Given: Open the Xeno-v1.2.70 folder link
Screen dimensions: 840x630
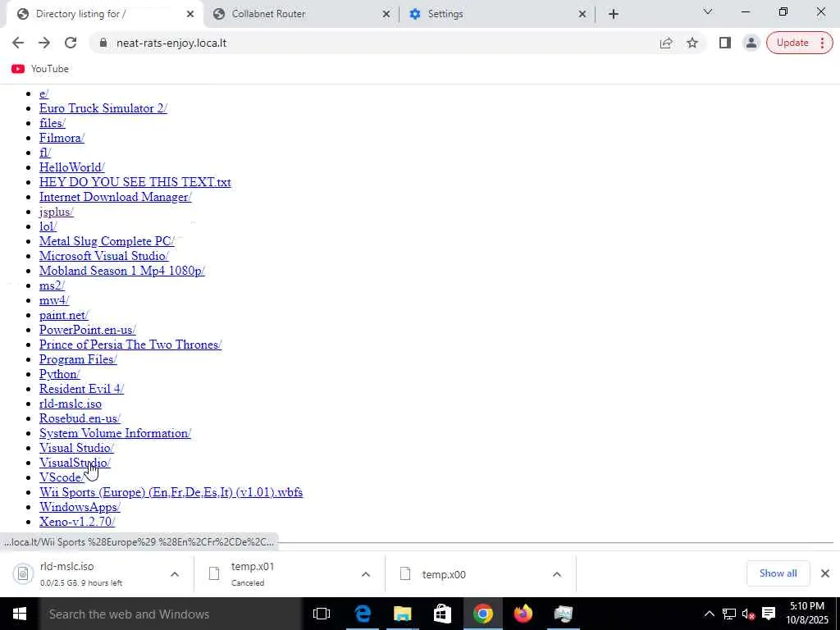Looking at the screenshot, I should point(77,522).
